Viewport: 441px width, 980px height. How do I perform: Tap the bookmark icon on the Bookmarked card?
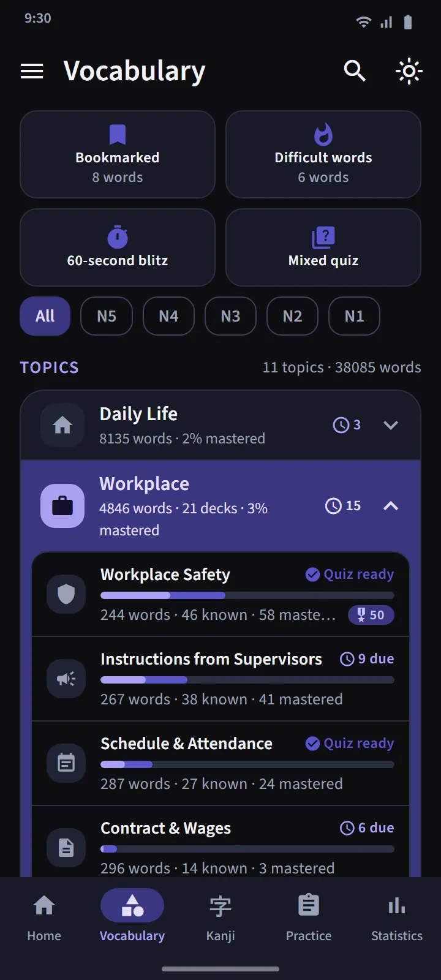click(x=118, y=135)
